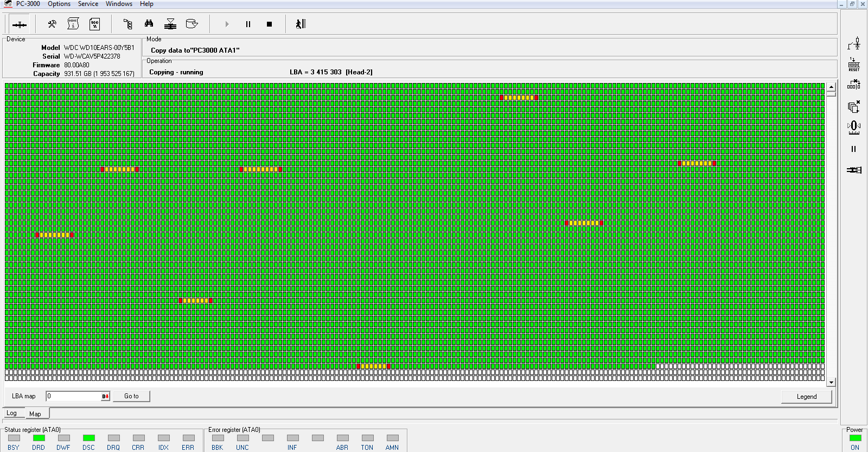Viewport: 868px width, 452px height.
Task: Click the green Power ON indicator
Action: coord(855,438)
